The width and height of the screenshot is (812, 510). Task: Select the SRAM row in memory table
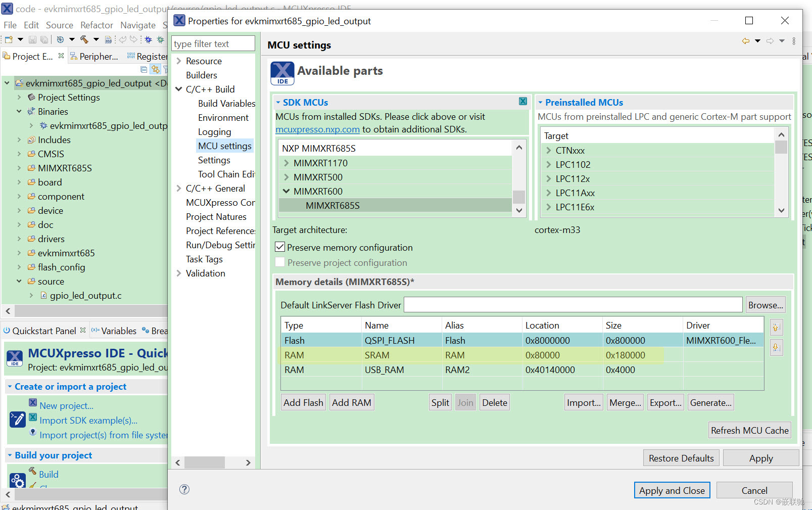click(x=522, y=355)
